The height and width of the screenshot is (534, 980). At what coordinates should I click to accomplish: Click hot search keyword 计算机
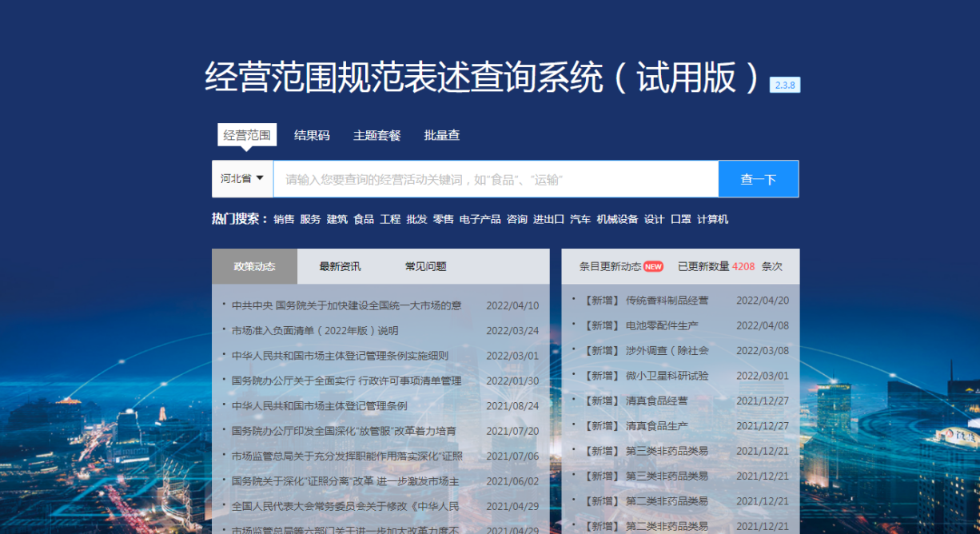point(712,219)
